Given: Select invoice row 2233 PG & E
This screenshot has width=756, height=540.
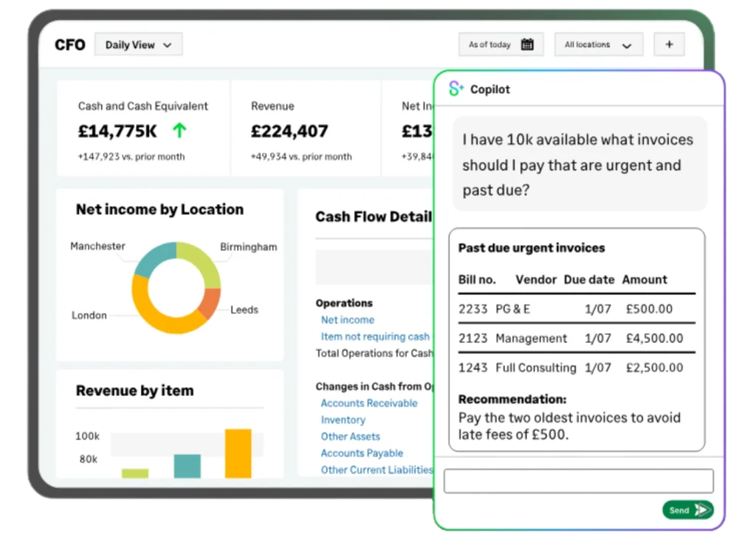Looking at the screenshot, I should tap(577, 309).
